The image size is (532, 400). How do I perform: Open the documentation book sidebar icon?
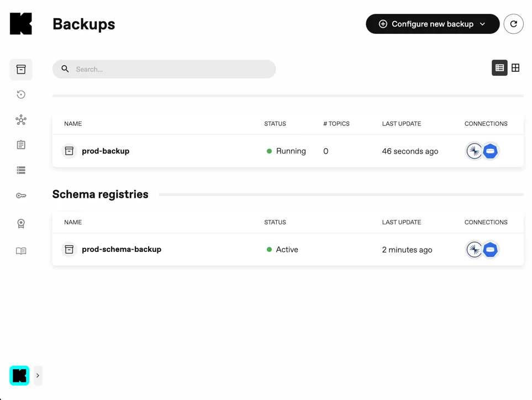21,251
